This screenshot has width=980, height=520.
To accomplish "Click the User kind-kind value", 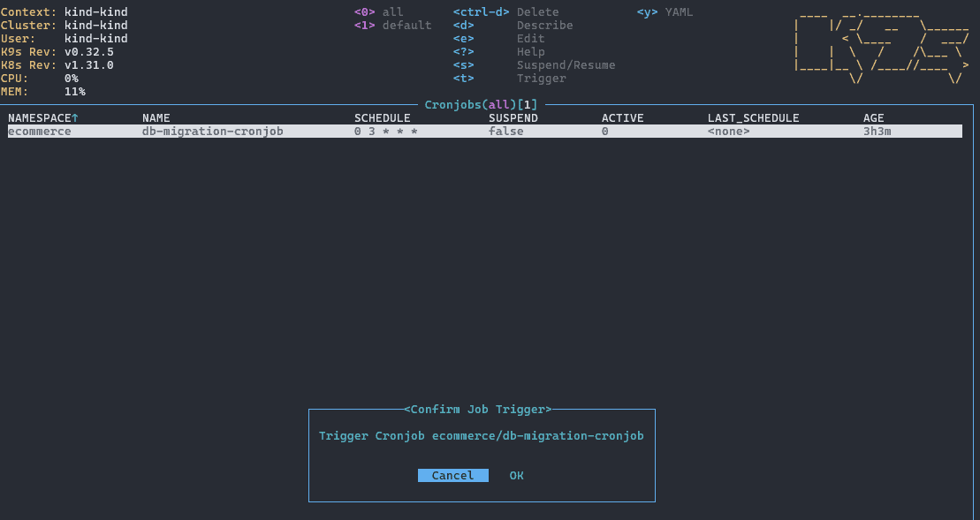I will 96,38.
